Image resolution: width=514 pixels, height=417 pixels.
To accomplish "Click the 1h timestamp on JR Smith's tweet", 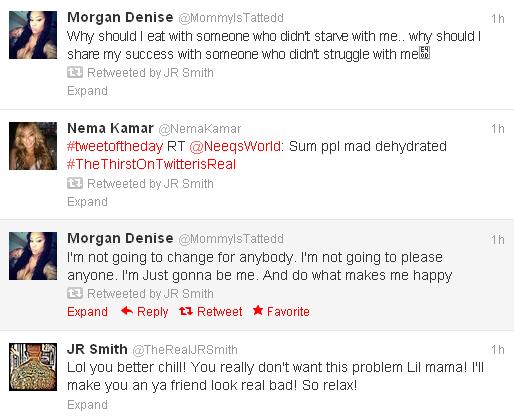I will pyautogui.click(x=498, y=350).
